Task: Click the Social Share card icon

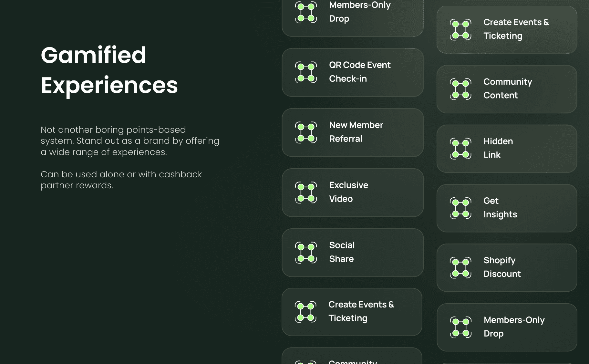Action: tap(306, 253)
